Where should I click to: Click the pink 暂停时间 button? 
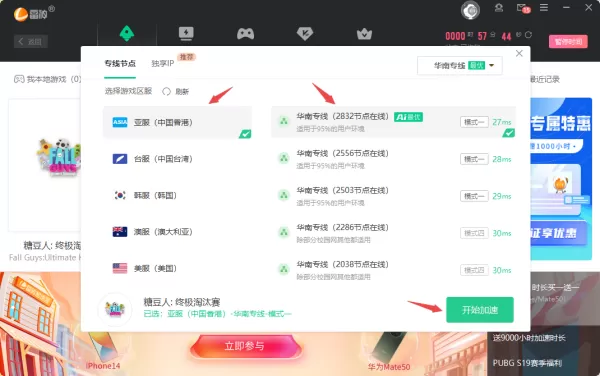(x=568, y=41)
